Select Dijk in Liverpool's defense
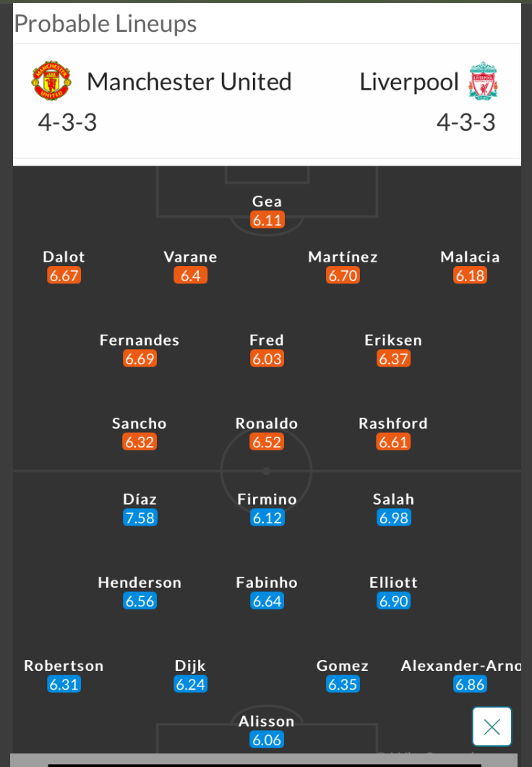The height and width of the screenshot is (767, 532). 190,665
